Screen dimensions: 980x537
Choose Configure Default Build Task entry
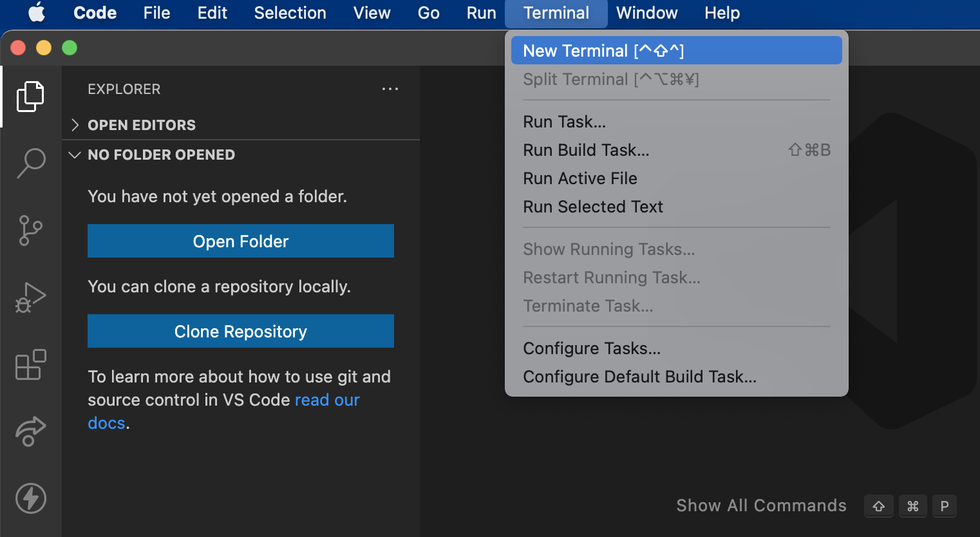coord(639,377)
